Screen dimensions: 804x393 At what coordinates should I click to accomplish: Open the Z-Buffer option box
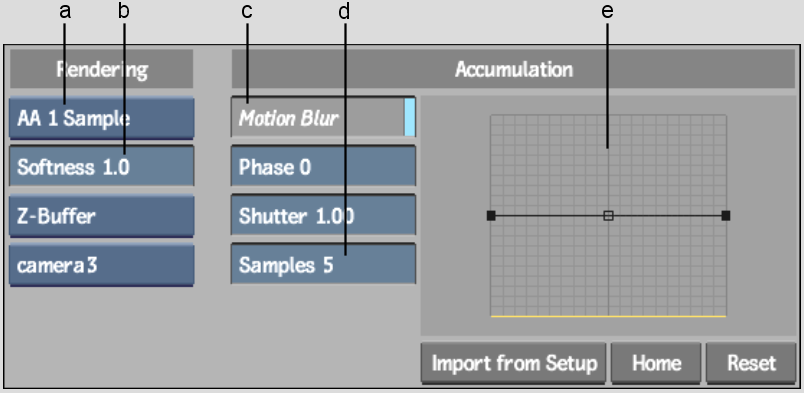102,216
